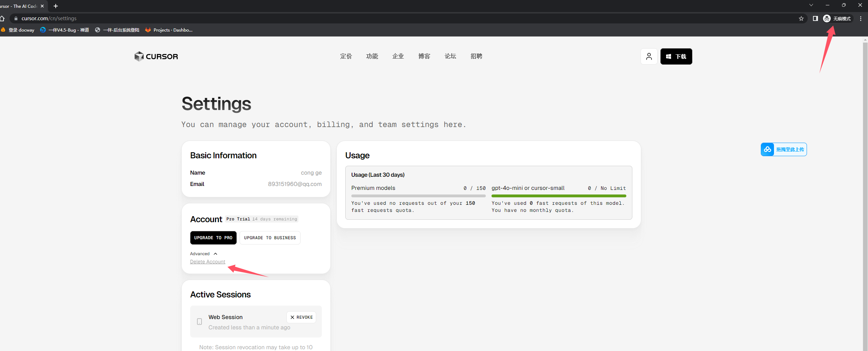Click the name value cong ge
This screenshot has height=351, width=868.
click(311, 172)
